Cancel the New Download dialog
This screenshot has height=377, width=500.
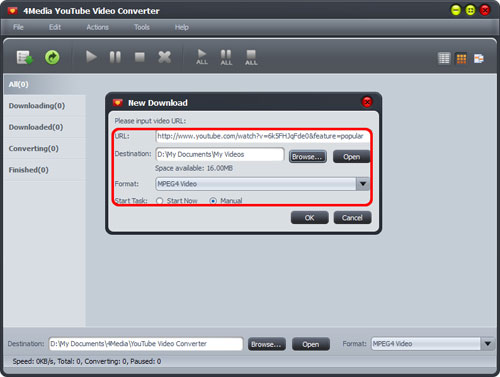pos(352,218)
